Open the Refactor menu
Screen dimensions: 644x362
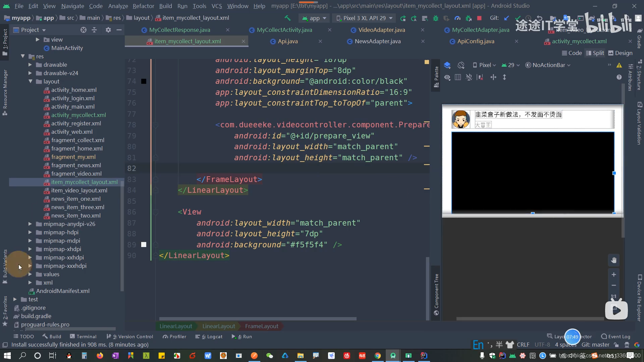(x=143, y=6)
